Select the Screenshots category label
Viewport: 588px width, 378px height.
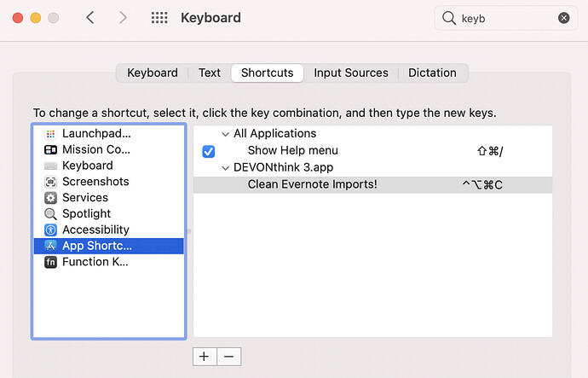(95, 182)
